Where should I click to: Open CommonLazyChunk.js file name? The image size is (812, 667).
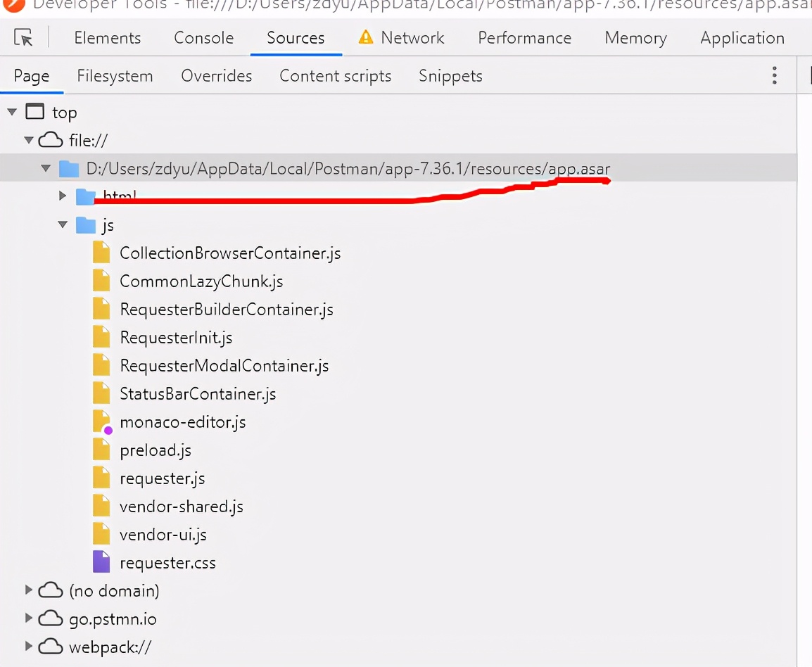tap(201, 281)
